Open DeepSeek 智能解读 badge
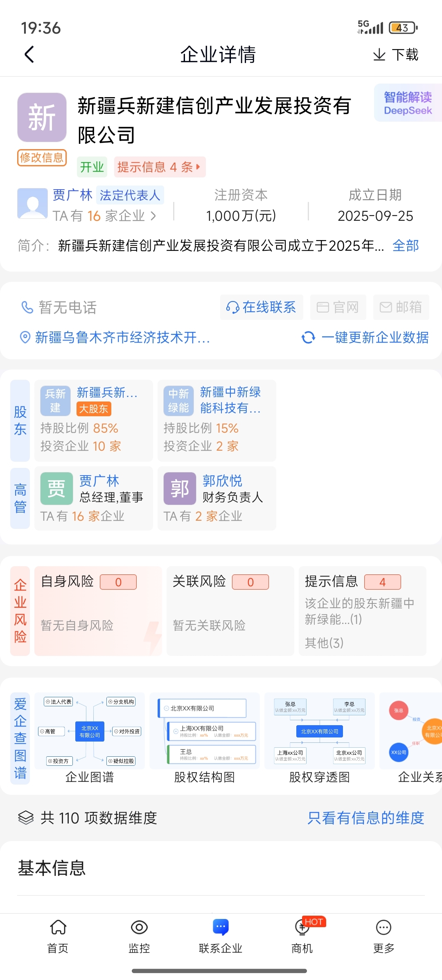442x980 pixels. coord(408,103)
